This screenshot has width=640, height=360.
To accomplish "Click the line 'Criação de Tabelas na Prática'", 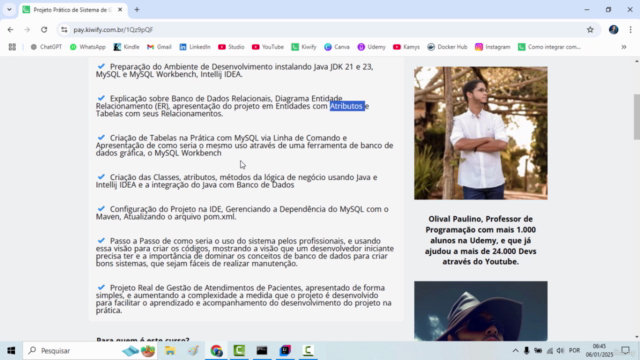I will pyautogui.click(x=244, y=145).
